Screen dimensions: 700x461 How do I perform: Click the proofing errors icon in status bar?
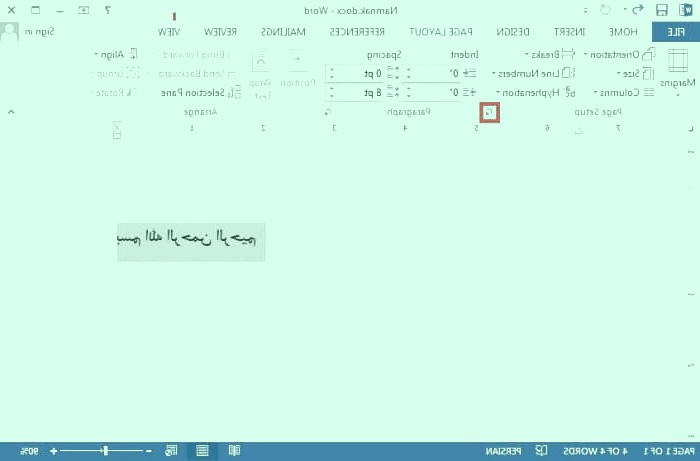point(541,451)
